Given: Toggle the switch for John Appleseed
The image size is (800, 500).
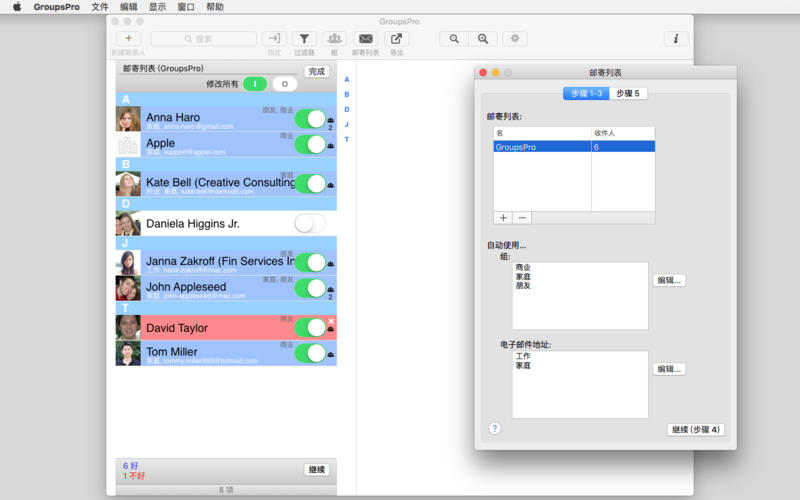Looking at the screenshot, I should (310, 288).
